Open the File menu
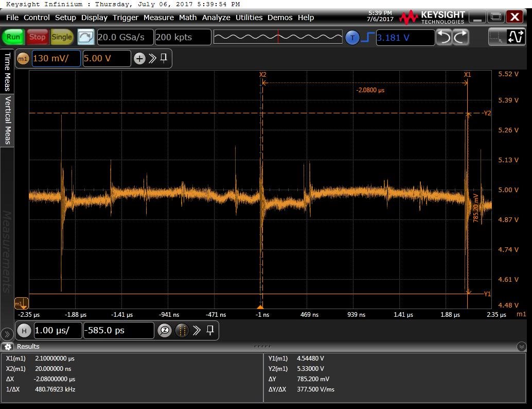This screenshot has height=409, width=532. (x=12, y=18)
